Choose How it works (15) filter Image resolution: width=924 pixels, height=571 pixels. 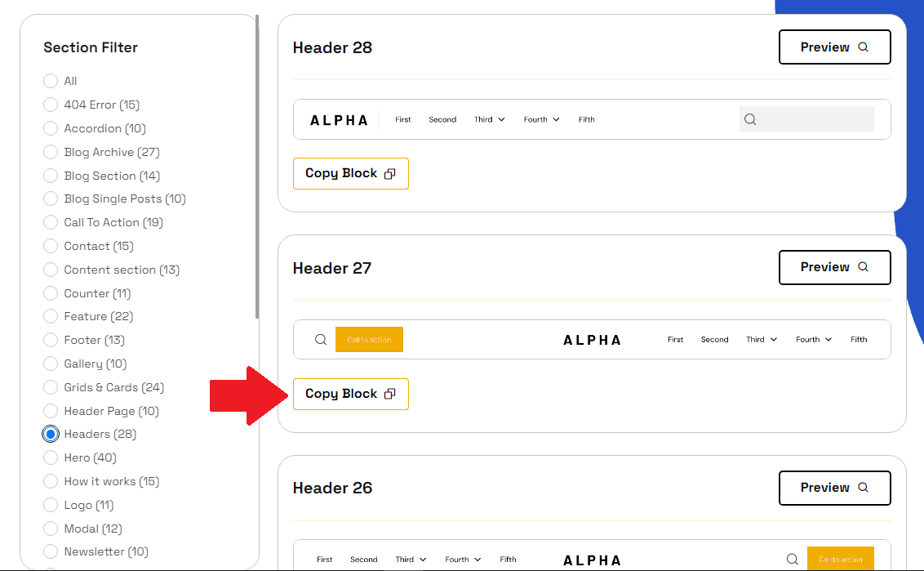pos(51,481)
